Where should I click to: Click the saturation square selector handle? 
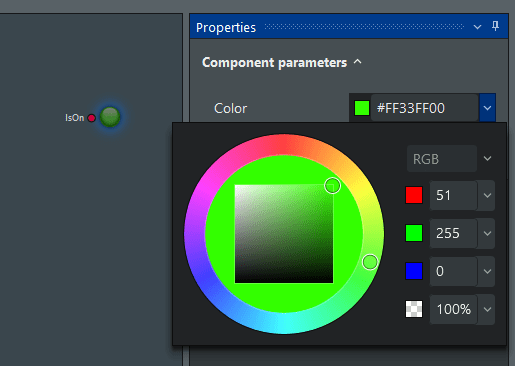pos(332,185)
